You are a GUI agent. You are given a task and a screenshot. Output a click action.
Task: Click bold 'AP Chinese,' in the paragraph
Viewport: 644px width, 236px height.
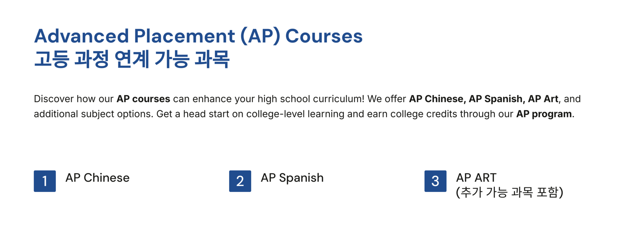(437, 99)
